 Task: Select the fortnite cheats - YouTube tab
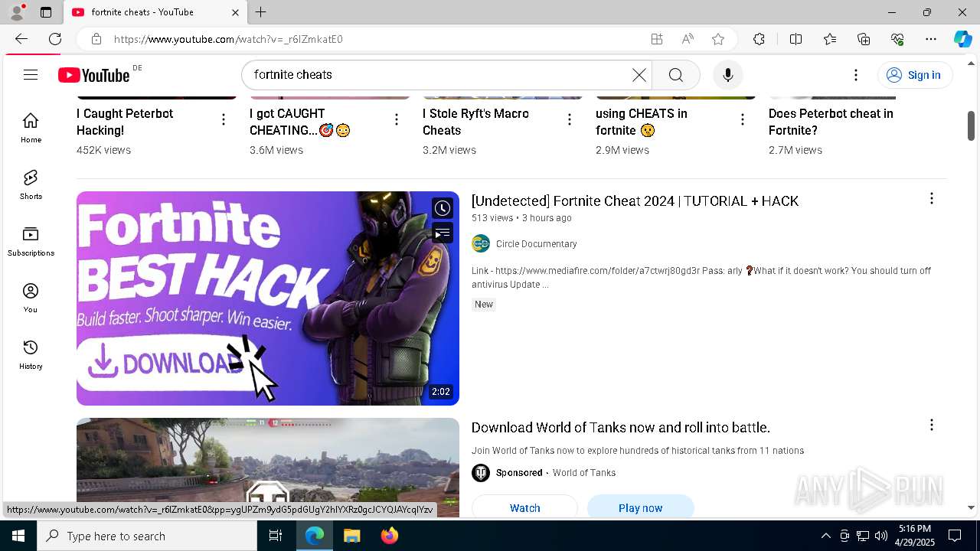click(155, 12)
